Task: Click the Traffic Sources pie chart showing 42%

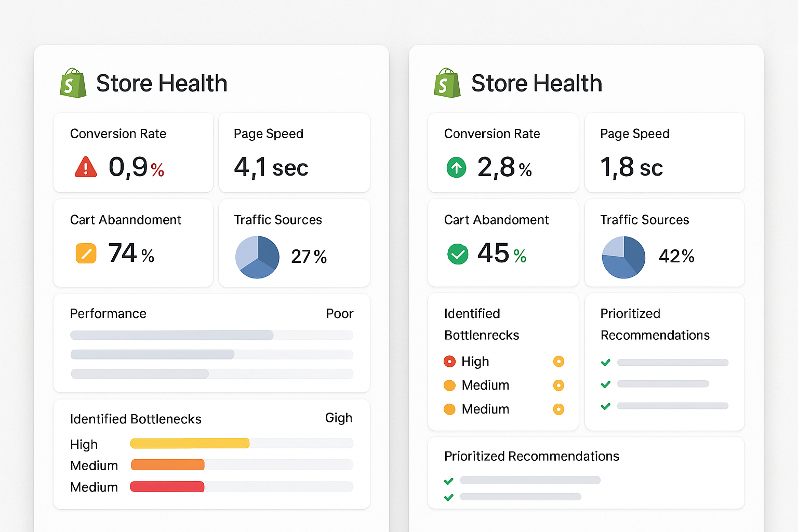Action: click(x=623, y=257)
